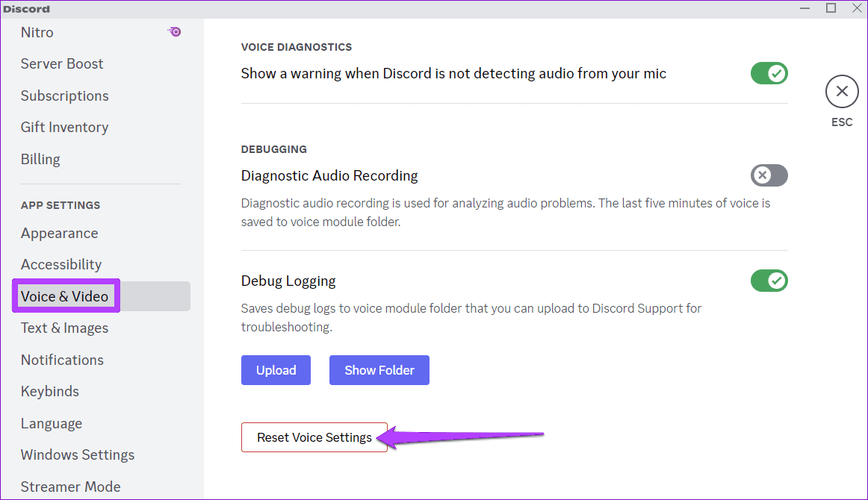Switch to Appearance settings
This screenshot has width=868, height=500.
click(59, 233)
